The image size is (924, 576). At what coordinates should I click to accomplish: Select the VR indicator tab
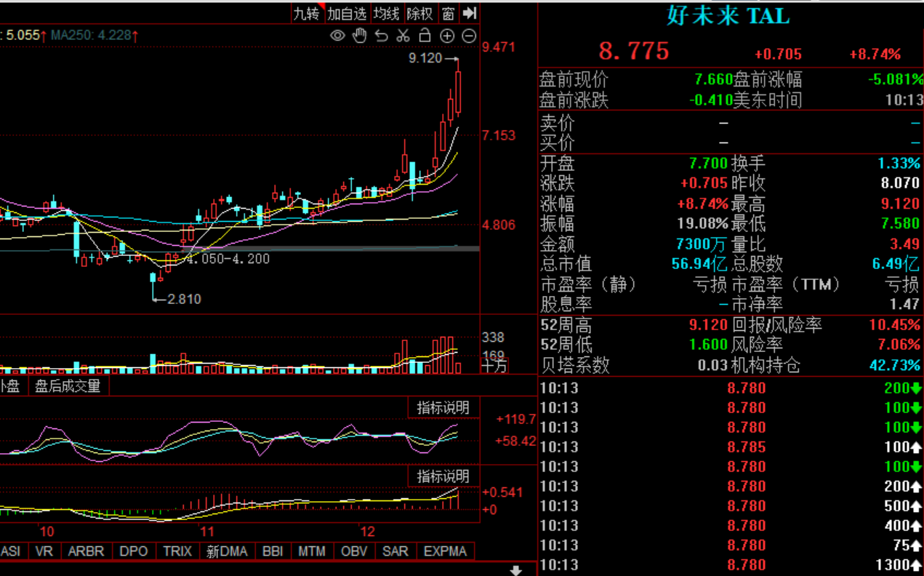pyautogui.click(x=44, y=551)
